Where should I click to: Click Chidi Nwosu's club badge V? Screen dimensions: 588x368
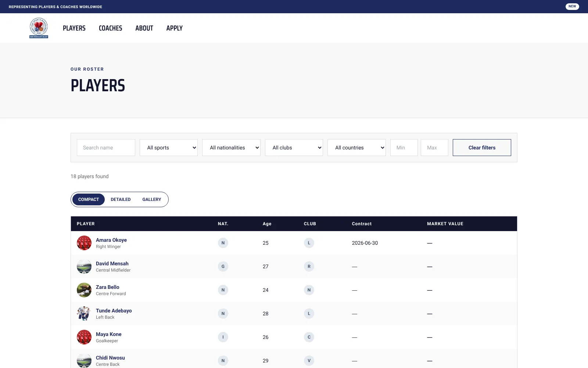point(309,361)
